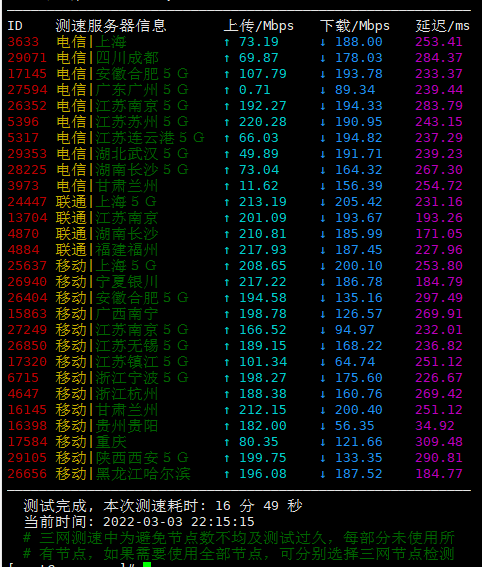The image size is (482, 567).
Task: Click the green terminal cursor block
Action: tap(147, 564)
